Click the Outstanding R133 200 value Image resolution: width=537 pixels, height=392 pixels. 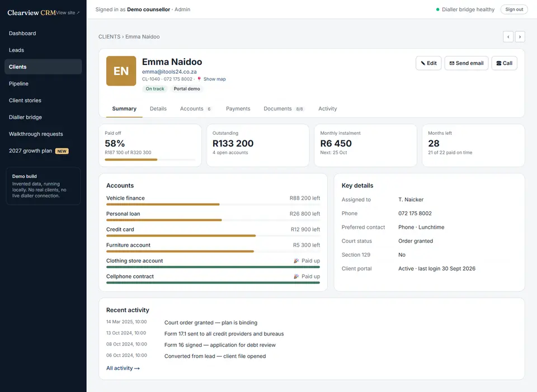point(233,144)
